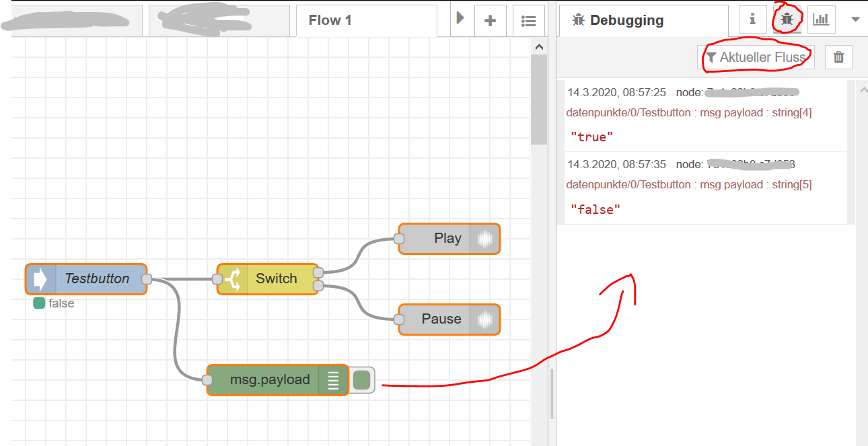868x446 pixels.
Task: Click the 08:57:35 message timestamp
Action: 616,164
